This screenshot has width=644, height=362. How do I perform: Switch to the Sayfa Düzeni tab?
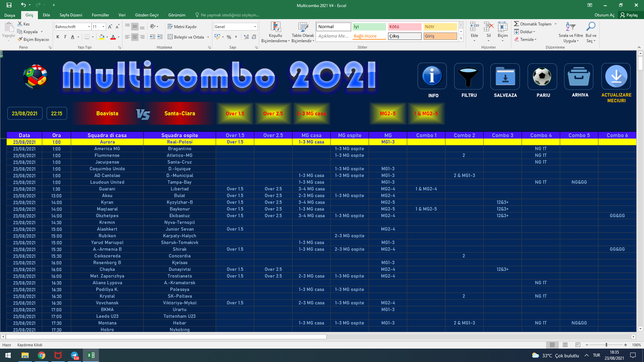tap(71, 15)
